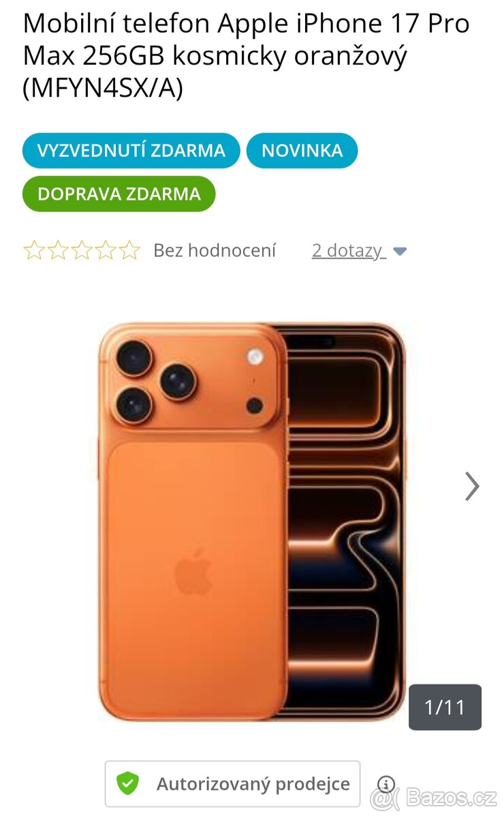Screen dimensions: 504x818
Task: Click the fifth rating star
Action: point(129,250)
